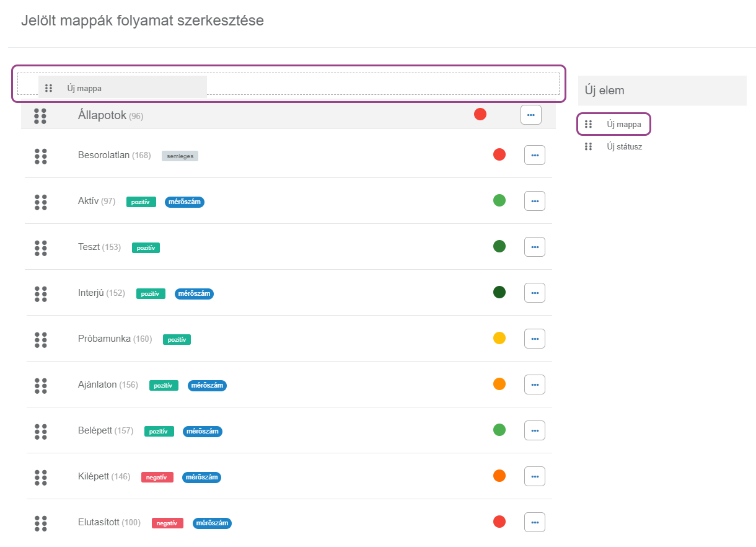Click drag handle beside Interjú status
Image resolution: width=756 pixels, height=547 pixels.
41,294
